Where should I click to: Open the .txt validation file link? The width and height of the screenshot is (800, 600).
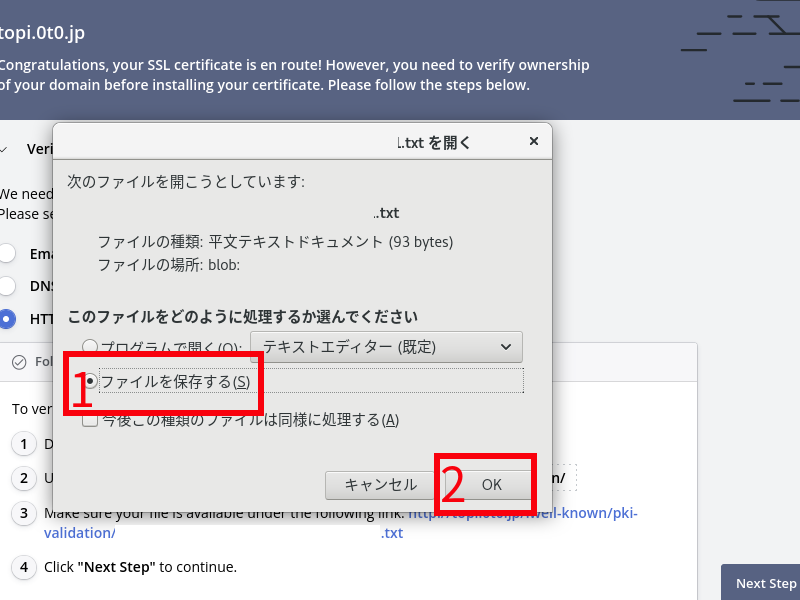pyautogui.click(x=392, y=533)
